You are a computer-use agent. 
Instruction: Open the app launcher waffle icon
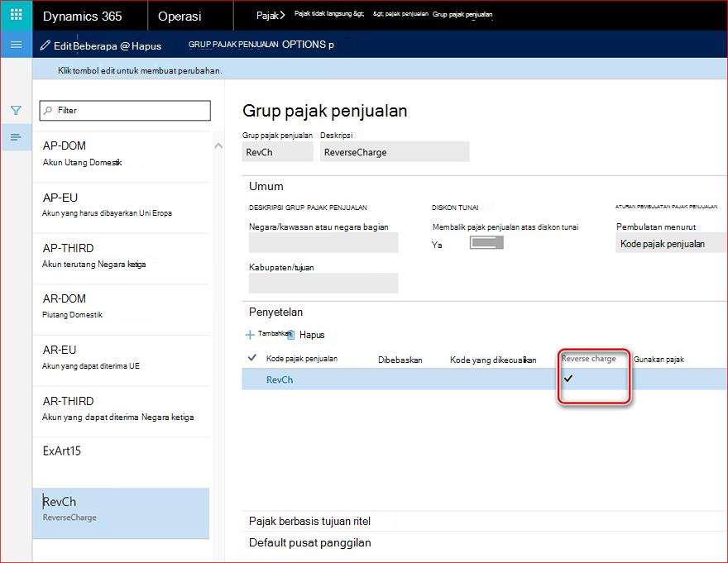pyautogui.click(x=17, y=15)
